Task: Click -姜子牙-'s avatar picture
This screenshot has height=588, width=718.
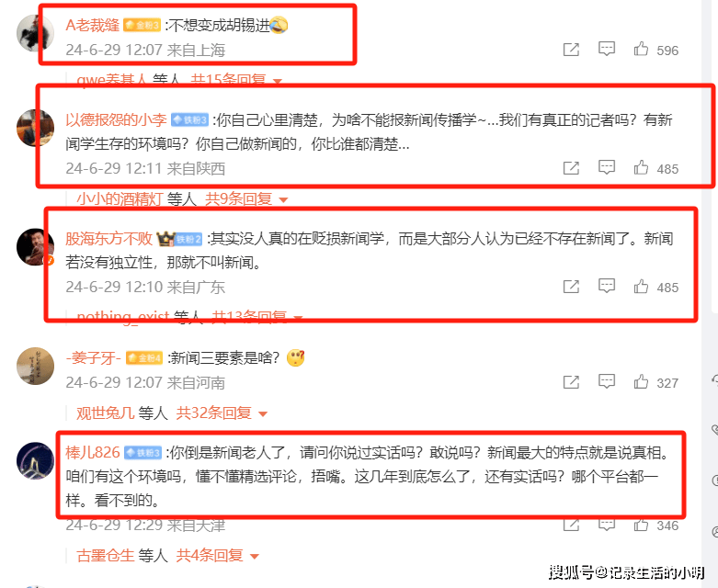Action: [35, 366]
